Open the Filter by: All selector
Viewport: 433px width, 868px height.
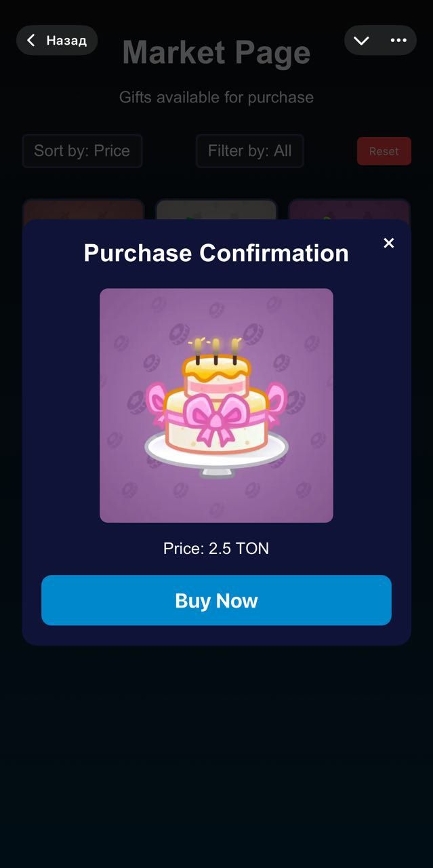[x=250, y=151]
